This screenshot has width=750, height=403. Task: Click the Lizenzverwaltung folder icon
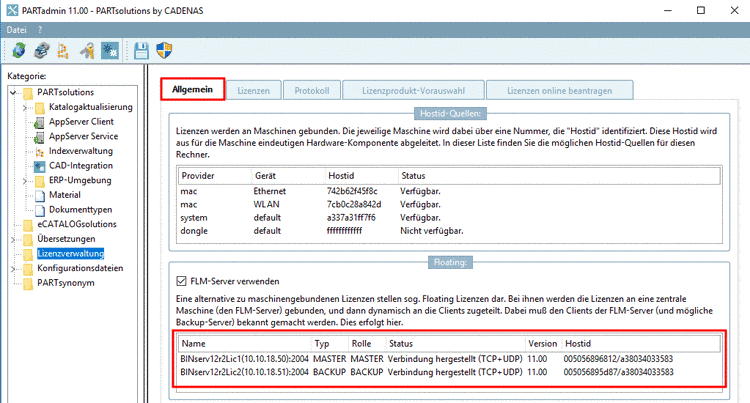pyautogui.click(x=28, y=254)
